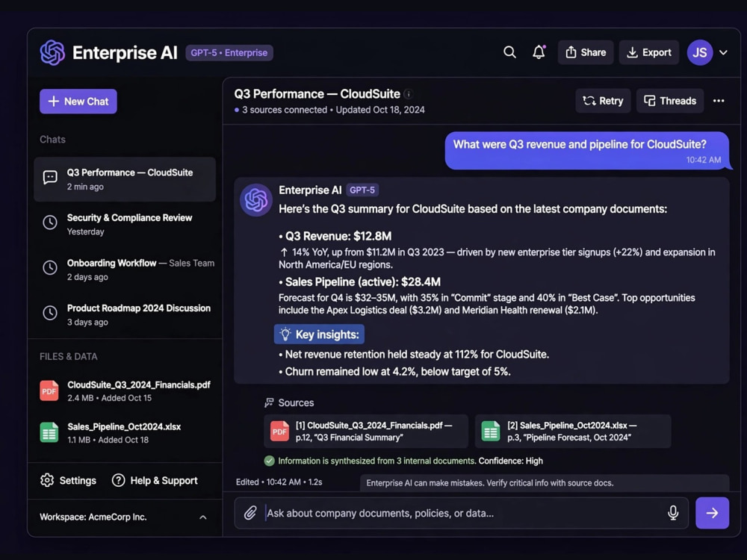This screenshot has height=560, width=747.
Task: Click info icon next to conversation title
Action: (409, 94)
